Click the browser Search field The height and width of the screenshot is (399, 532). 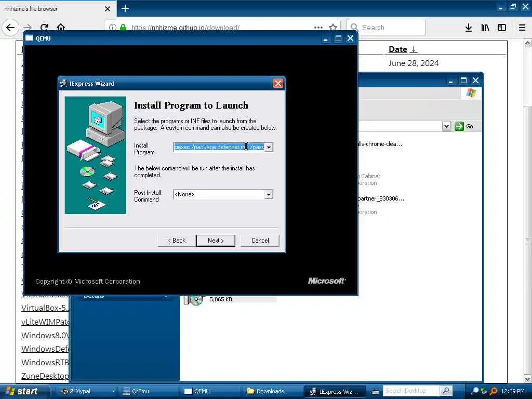385,28
